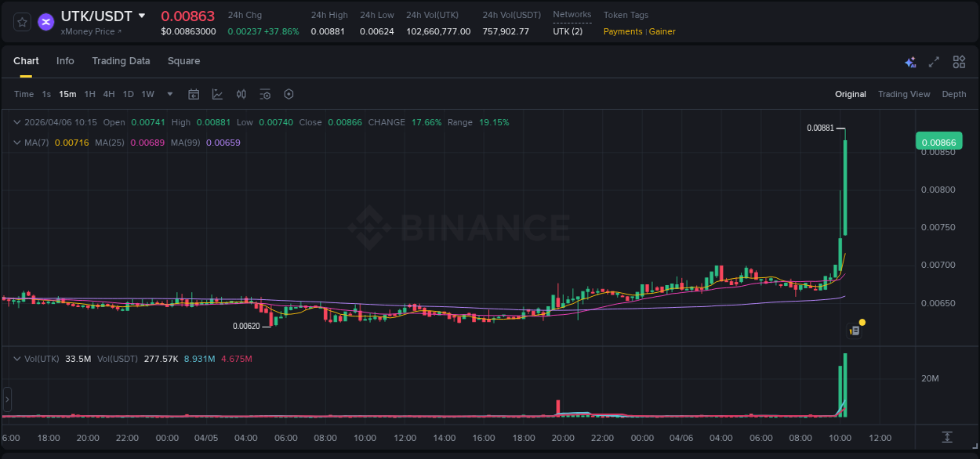This screenshot has width=980, height=459.
Task: Open the widgets layout grid icon
Action: click(x=959, y=61)
